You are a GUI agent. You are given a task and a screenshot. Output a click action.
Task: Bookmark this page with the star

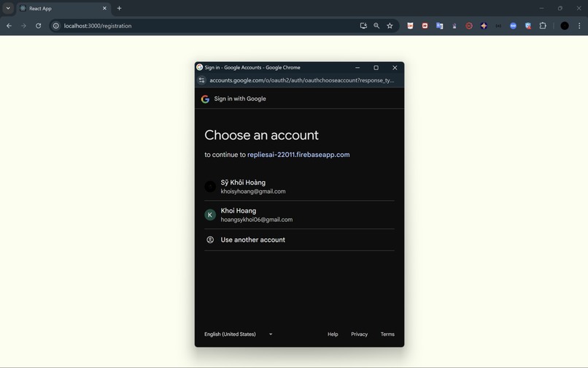(x=390, y=26)
